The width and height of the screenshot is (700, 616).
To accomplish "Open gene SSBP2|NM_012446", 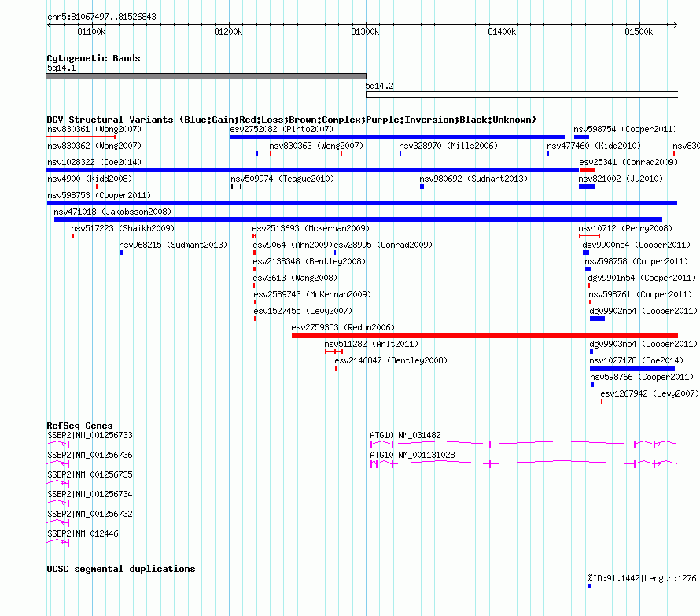I will 83,533.
